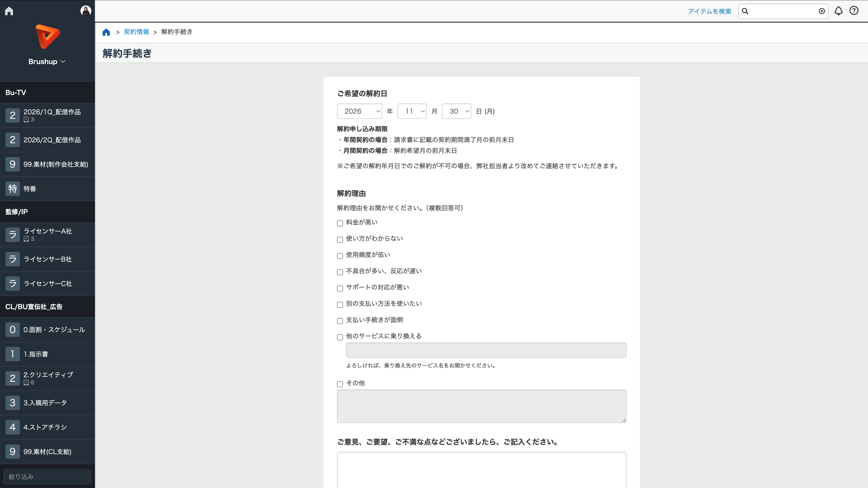Open 99.素材(CL支給) project
Screen dimensions: 868x488
pyautogui.click(x=47, y=452)
